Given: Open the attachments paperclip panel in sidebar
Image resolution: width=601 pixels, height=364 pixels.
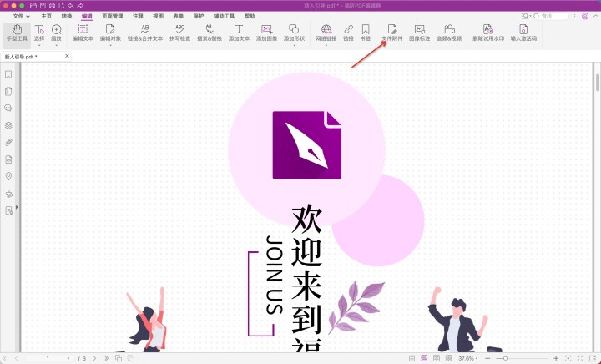Looking at the screenshot, I should (x=8, y=142).
